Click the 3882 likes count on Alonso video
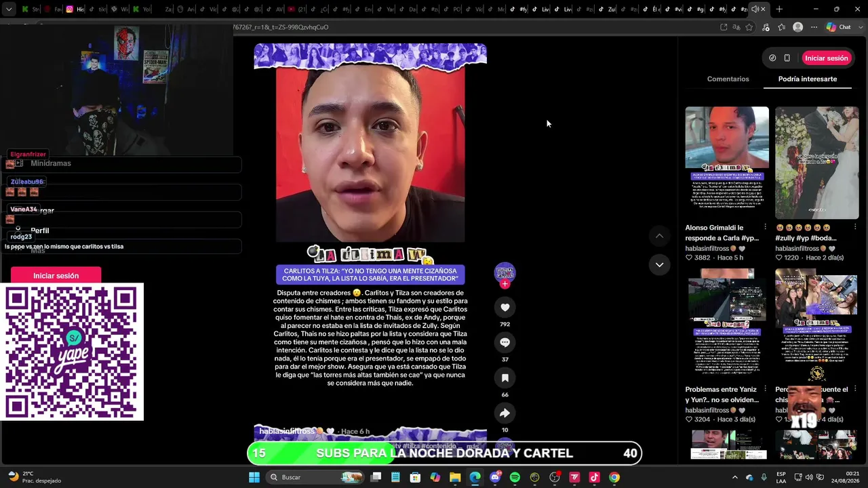The height and width of the screenshot is (488, 868). (x=698, y=258)
